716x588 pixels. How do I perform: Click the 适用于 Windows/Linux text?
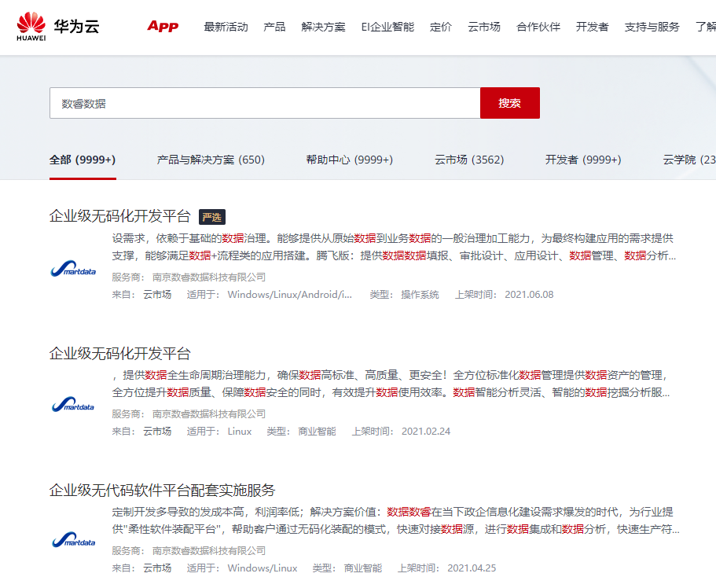[242, 568]
